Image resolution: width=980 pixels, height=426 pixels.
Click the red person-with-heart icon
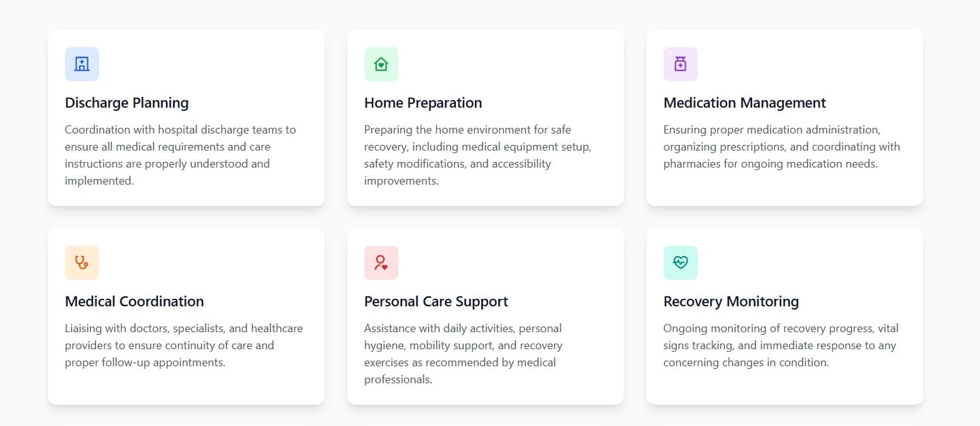381,263
